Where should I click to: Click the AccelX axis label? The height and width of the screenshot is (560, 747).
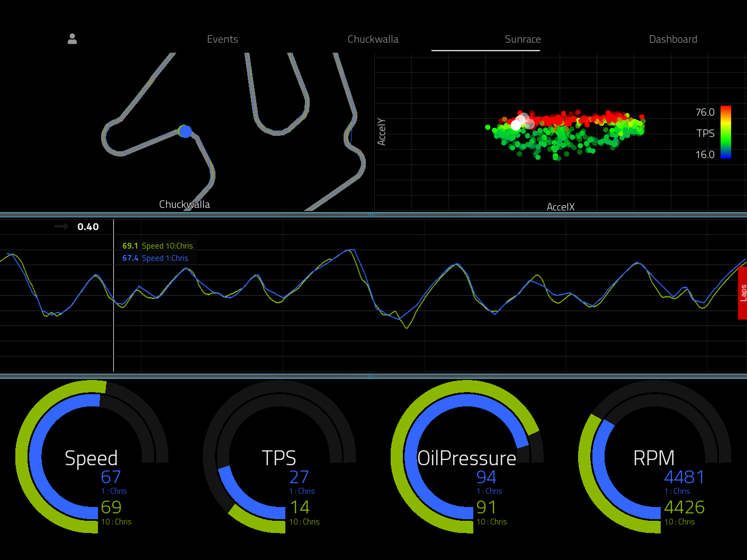pyautogui.click(x=561, y=207)
